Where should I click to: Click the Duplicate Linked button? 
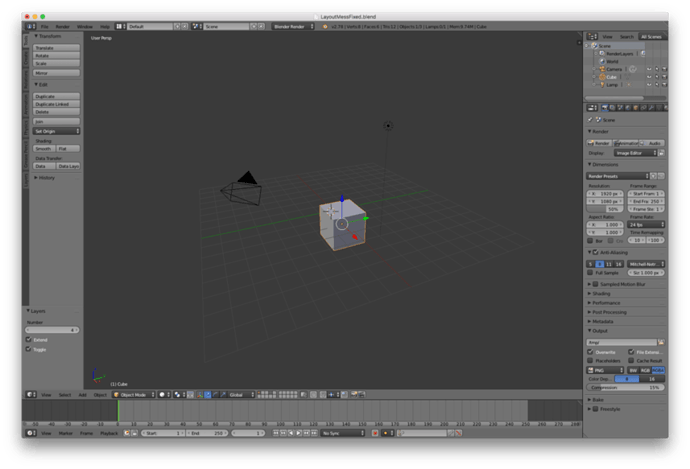(56, 104)
